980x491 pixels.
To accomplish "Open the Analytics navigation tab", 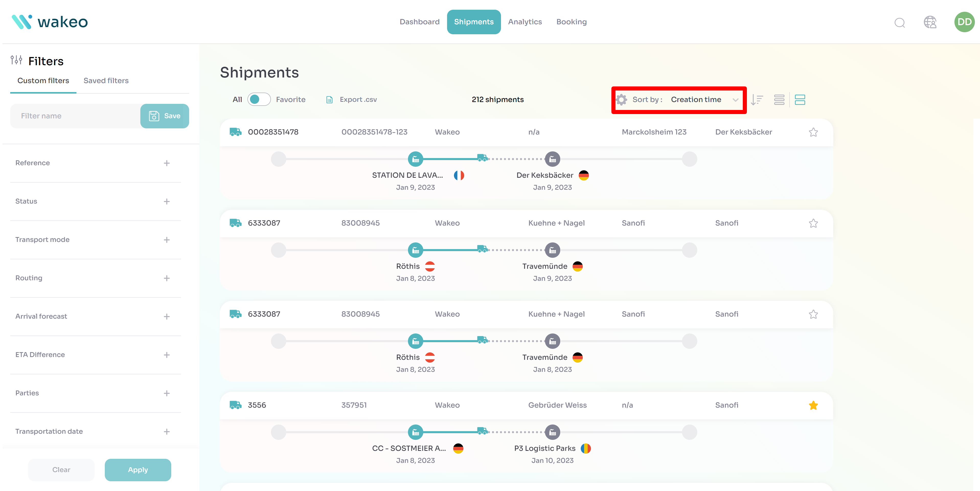I will 525,22.
